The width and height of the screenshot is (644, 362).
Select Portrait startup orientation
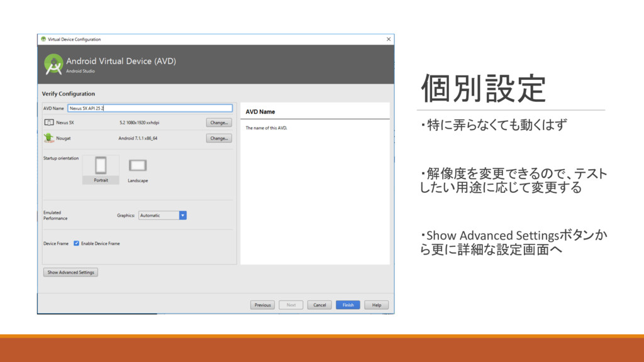point(101,170)
